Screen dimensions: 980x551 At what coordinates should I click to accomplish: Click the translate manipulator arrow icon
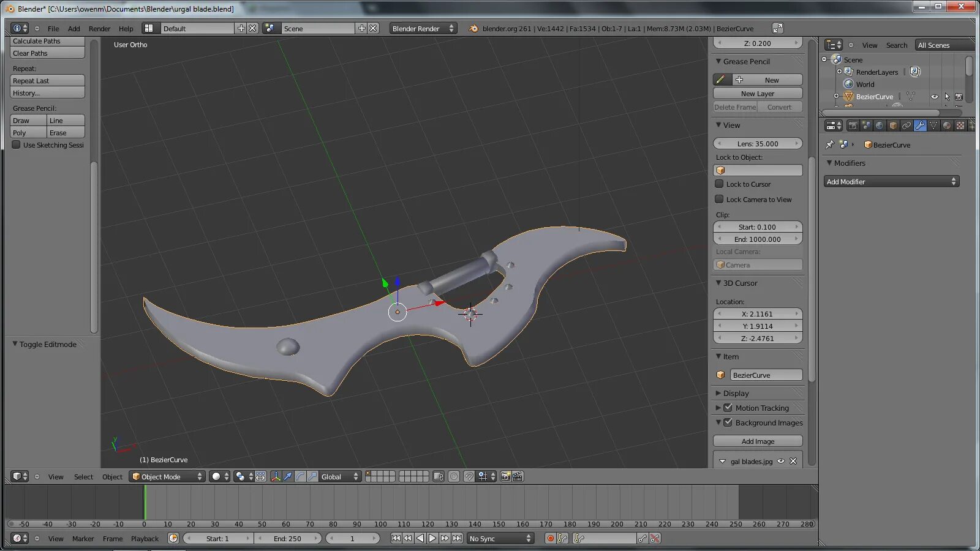[x=288, y=476]
